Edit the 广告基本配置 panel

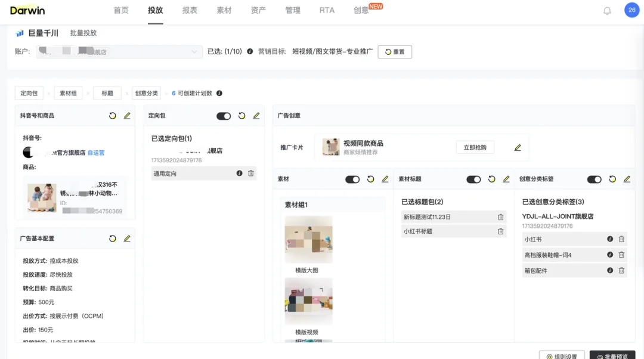(127, 239)
